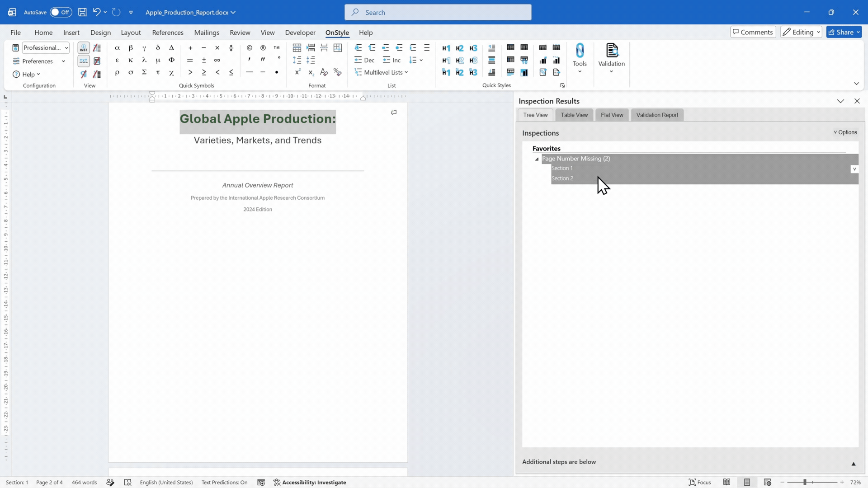Apply the plain H2 quick style

coord(460,48)
